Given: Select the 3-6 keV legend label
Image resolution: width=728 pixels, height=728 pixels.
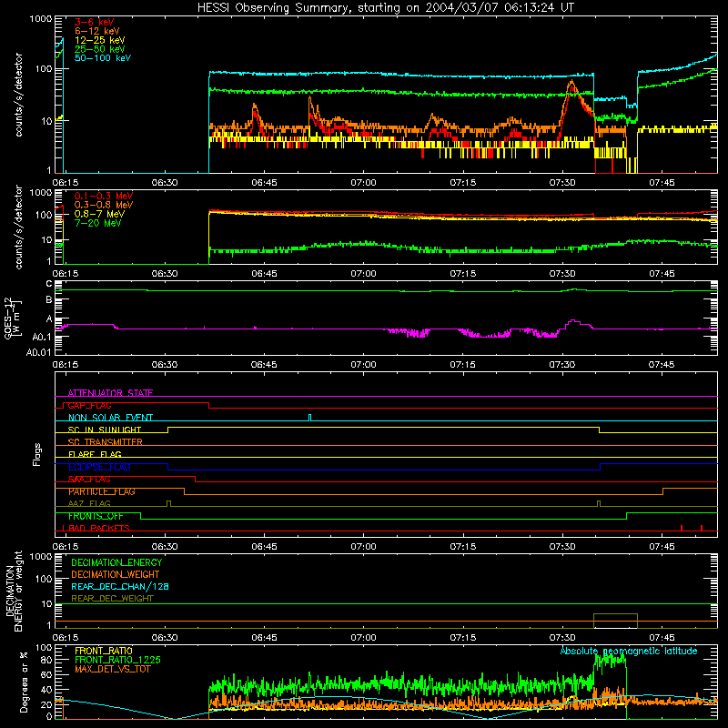Looking at the screenshot, I should coord(95,22).
